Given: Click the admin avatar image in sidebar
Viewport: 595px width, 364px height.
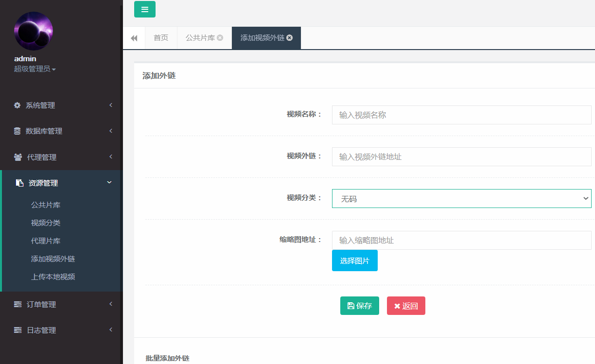Looking at the screenshot, I should tap(33, 31).
